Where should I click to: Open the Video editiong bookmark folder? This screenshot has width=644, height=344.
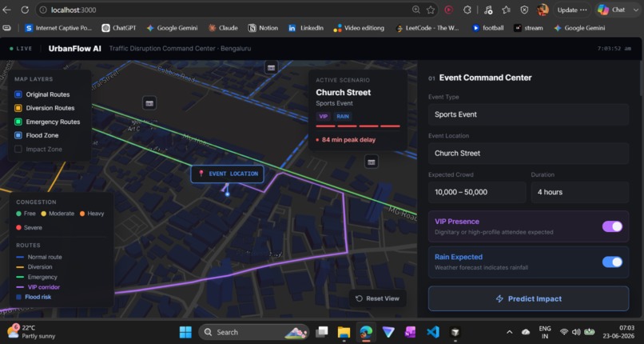pos(359,28)
